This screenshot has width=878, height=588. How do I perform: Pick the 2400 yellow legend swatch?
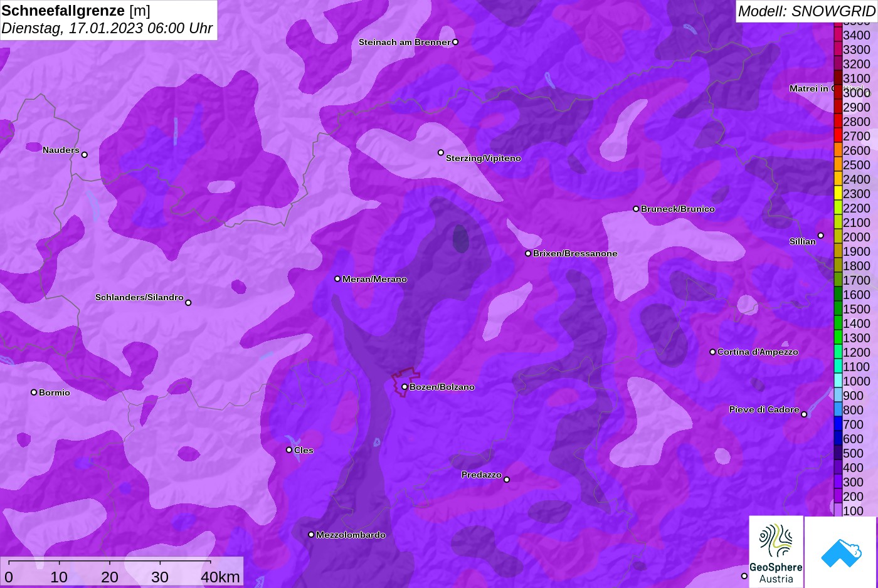(x=838, y=179)
